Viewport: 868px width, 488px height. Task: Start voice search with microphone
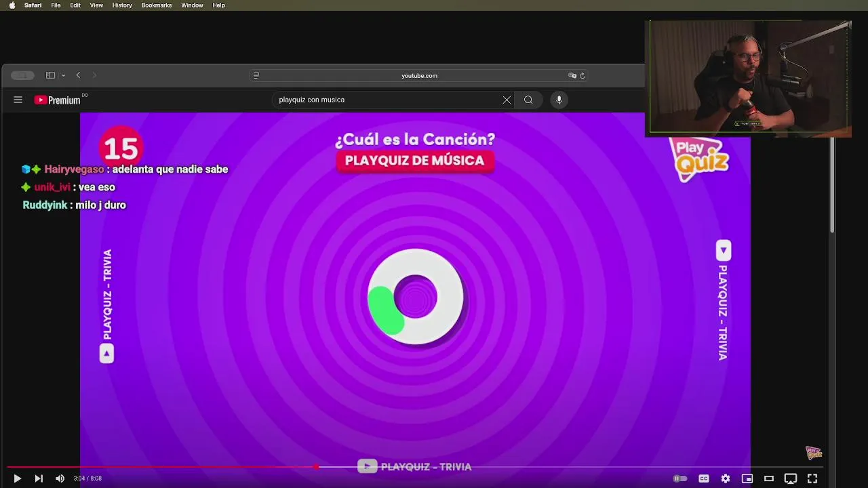[559, 100]
